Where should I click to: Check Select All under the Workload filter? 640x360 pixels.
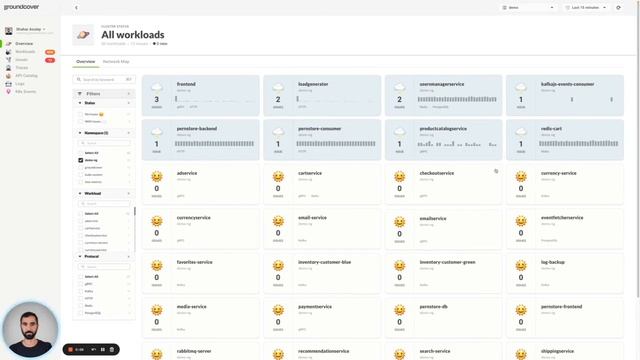click(x=80, y=213)
